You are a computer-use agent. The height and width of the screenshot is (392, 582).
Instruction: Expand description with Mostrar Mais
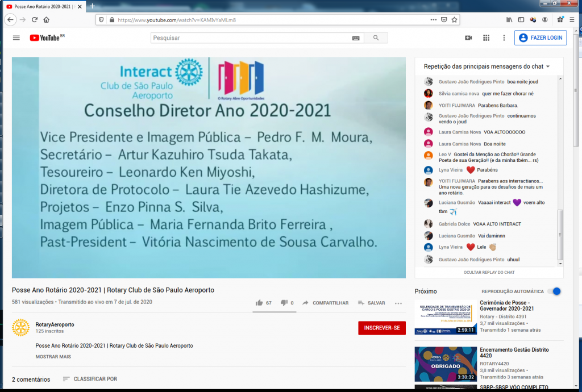(53, 357)
